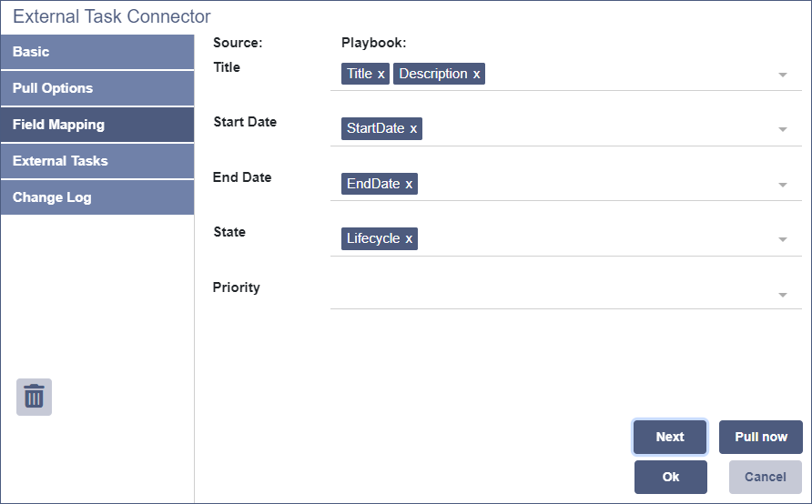This screenshot has height=504, width=812.
Task: Remove the StartDate tag
Action: pyautogui.click(x=413, y=129)
